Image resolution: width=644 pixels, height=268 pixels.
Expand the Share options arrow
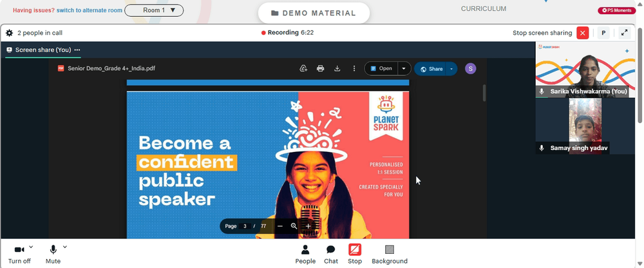[451, 69]
